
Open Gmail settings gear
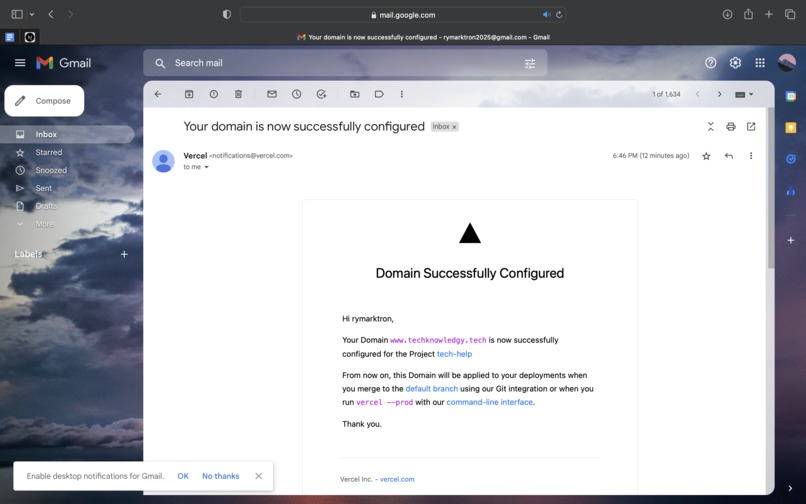pos(735,63)
